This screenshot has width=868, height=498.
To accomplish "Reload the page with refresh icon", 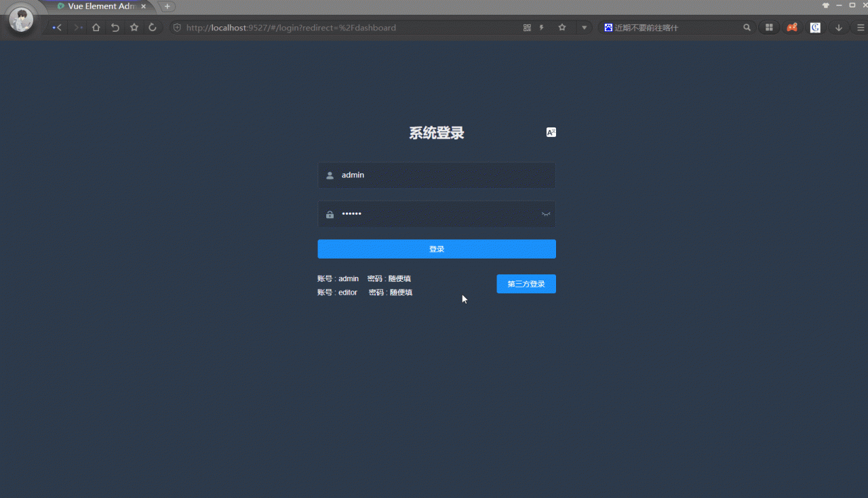I will coord(153,28).
